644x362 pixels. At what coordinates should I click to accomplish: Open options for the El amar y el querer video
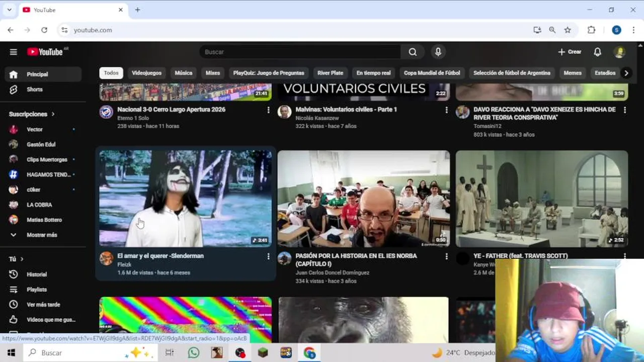[268, 256]
